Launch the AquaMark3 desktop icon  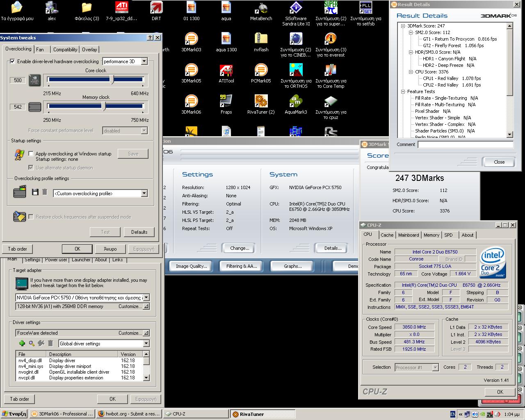pyautogui.click(x=296, y=105)
